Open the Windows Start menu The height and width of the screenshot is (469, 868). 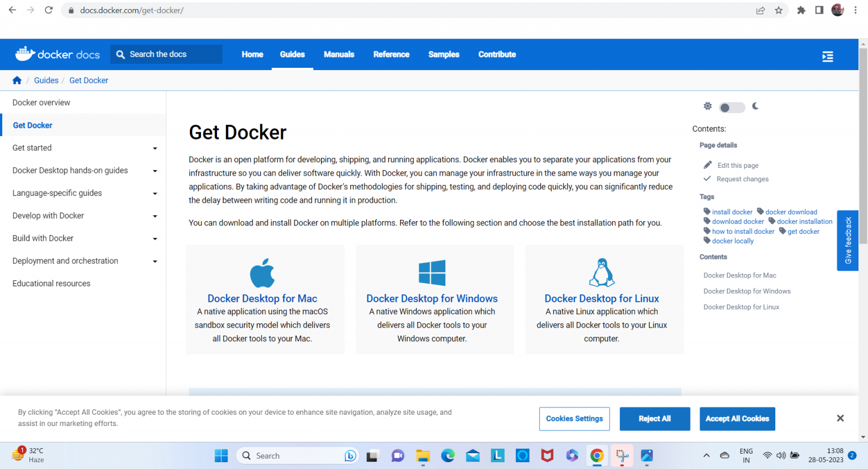[x=221, y=456]
